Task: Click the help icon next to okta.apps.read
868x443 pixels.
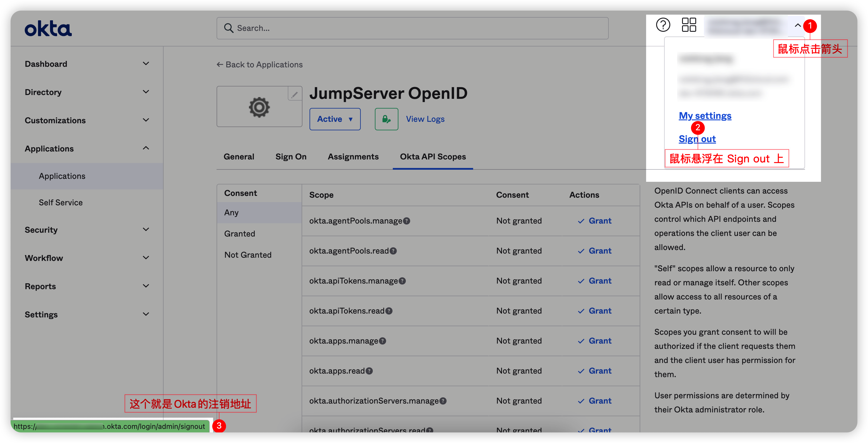Action: pos(369,371)
